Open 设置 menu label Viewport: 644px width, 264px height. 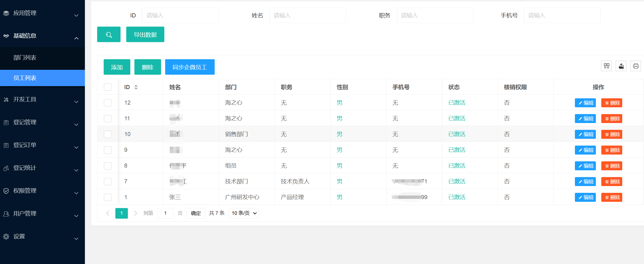19,237
